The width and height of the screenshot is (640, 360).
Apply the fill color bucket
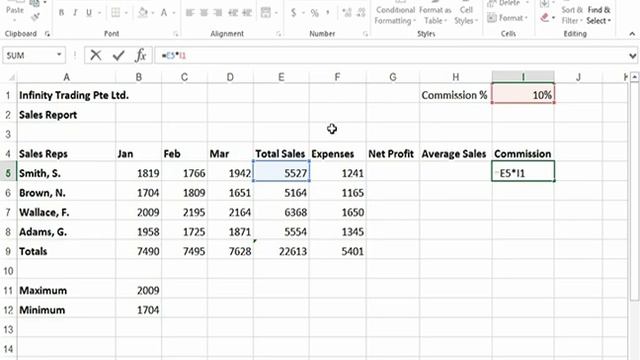click(142, 13)
